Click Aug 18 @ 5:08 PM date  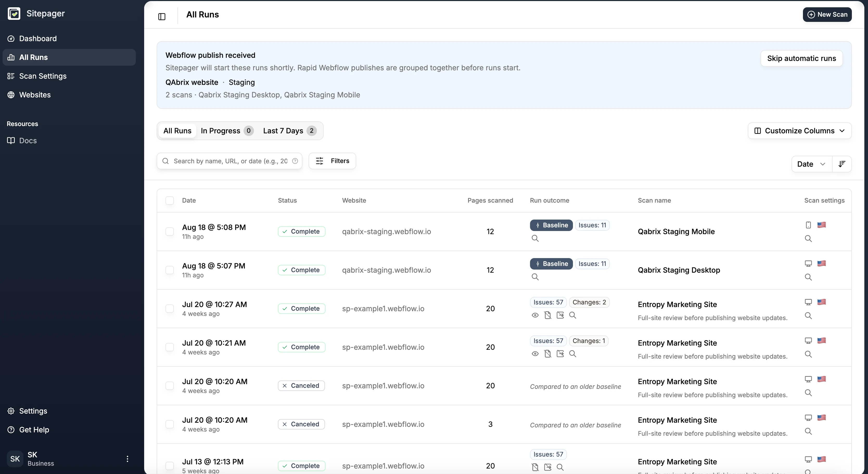214,227
